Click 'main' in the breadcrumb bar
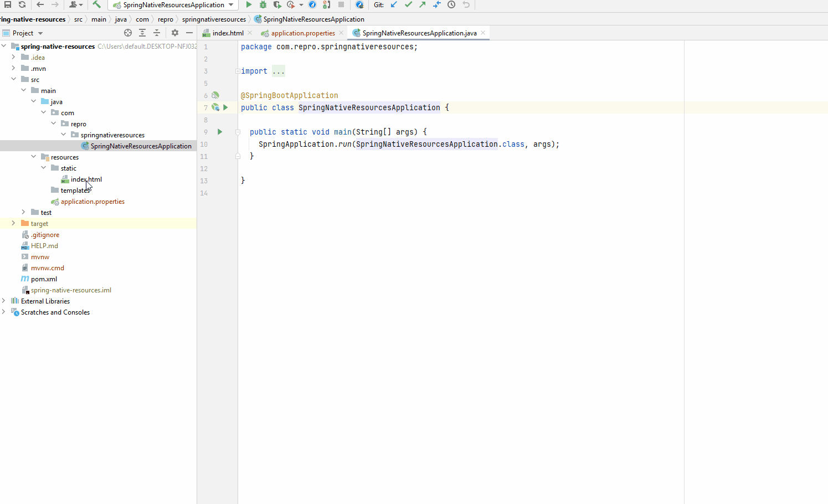Image resolution: width=828 pixels, height=504 pixels. pos(99,19)
